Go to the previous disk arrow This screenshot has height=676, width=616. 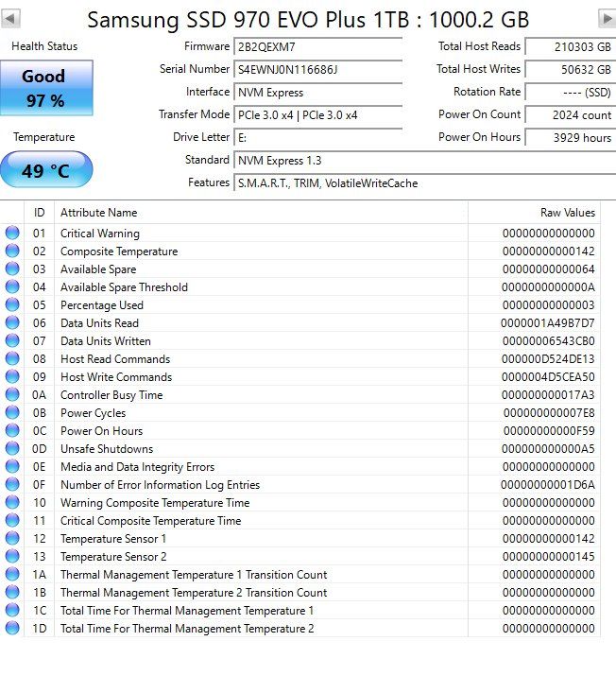[x=10, y=19]
